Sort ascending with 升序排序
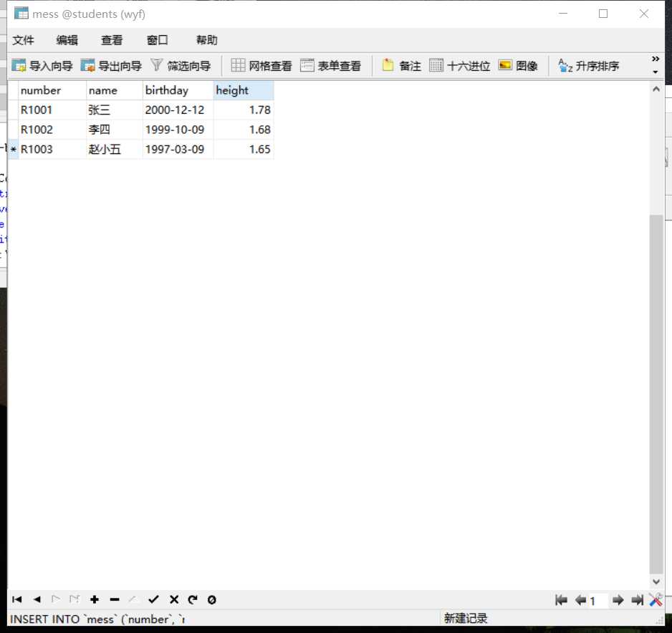672x633 pixels. [x=589, y=66]
